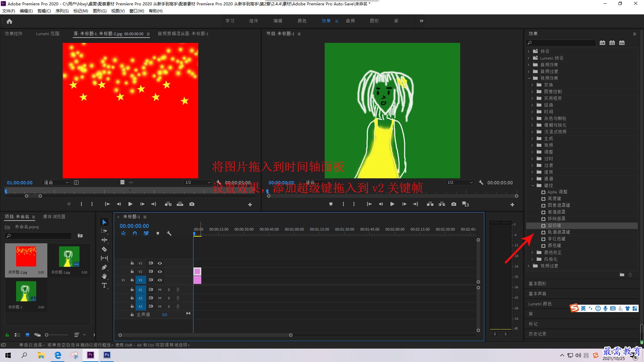The image size is (644, 362).
Task: Expand the 颜色校正 effects folder
Action: [532, 252]
